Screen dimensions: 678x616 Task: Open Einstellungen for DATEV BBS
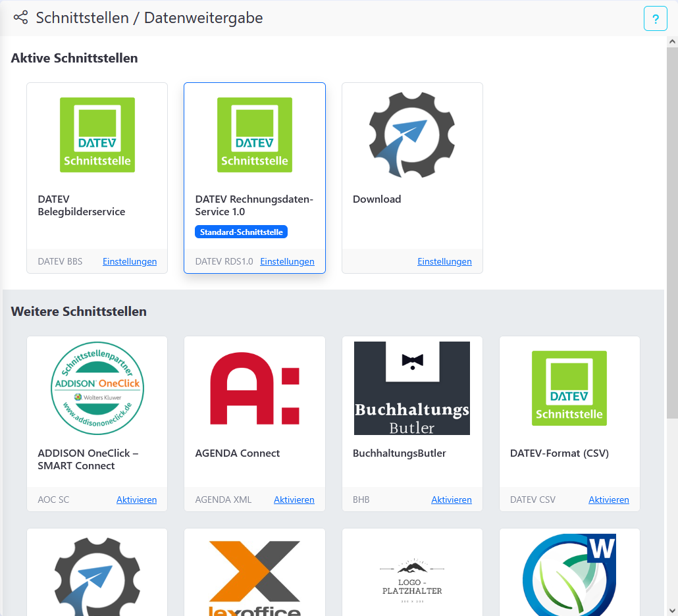tap(130, 261)
